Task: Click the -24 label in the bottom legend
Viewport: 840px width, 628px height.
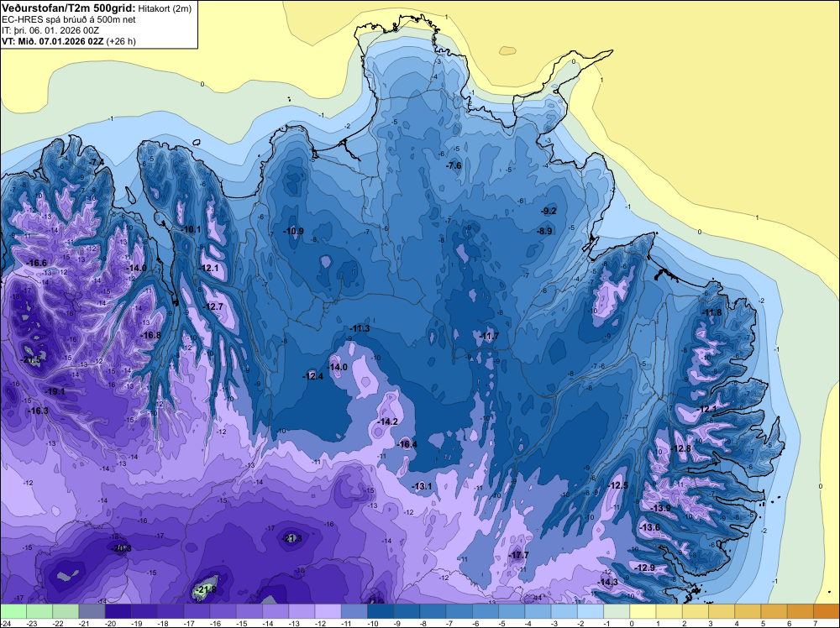Action: [x=5, y=623]
